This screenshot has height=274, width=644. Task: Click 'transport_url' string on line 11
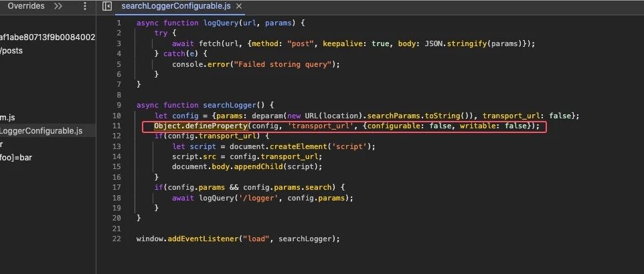click(x=321, y=126)
